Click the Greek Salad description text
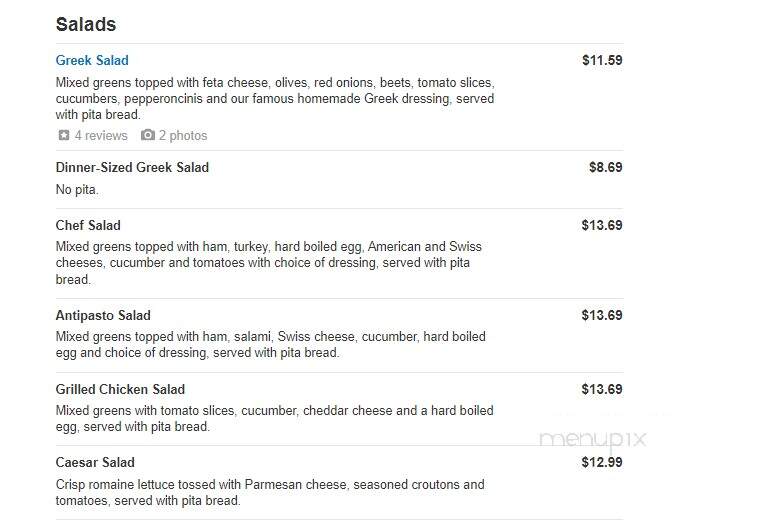Viewport: 772px width, 522px height. click(275, 98)
